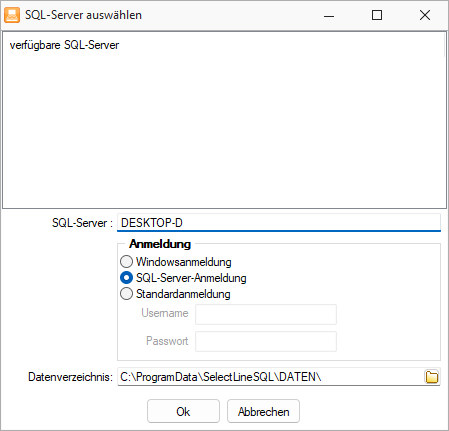Maximize the SQL-Server auswählen dialog
Screen dimensions: 449x431
click(x=377, y=15)
